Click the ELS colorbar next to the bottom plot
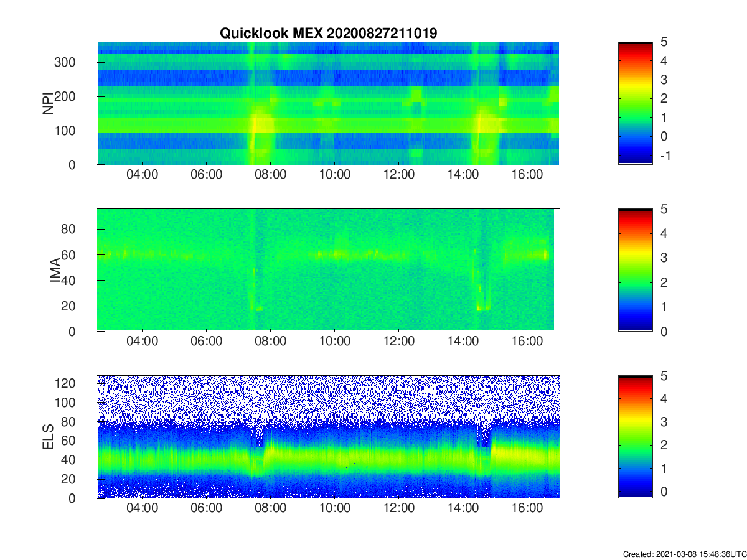 636,437
